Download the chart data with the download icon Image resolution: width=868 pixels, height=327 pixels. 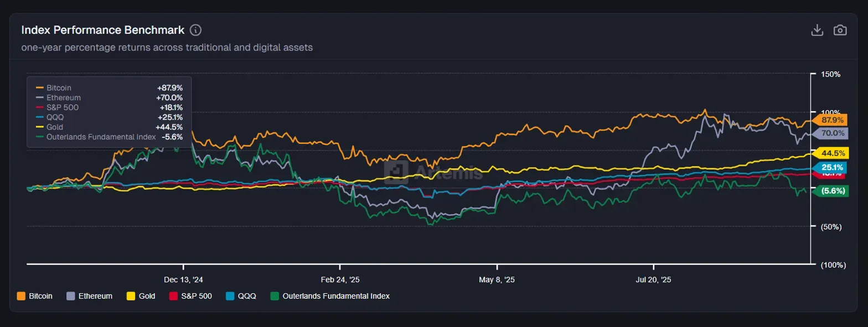pyautogui.click(x=817, y=30)
